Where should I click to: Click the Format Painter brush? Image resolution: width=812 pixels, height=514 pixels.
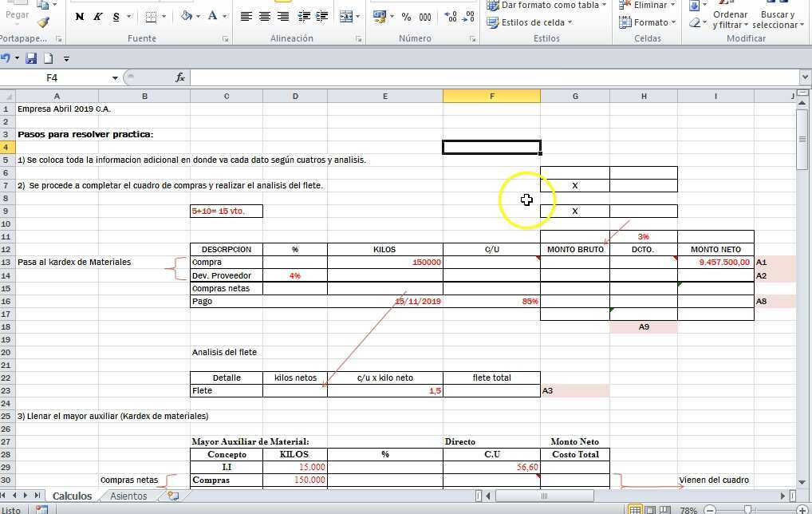point(44,22)
